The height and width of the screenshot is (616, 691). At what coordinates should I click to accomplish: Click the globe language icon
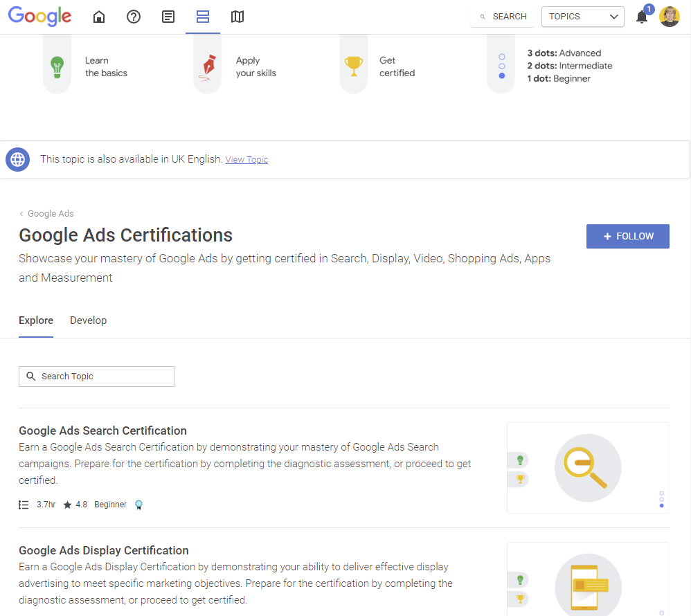[x=17, y=159]
